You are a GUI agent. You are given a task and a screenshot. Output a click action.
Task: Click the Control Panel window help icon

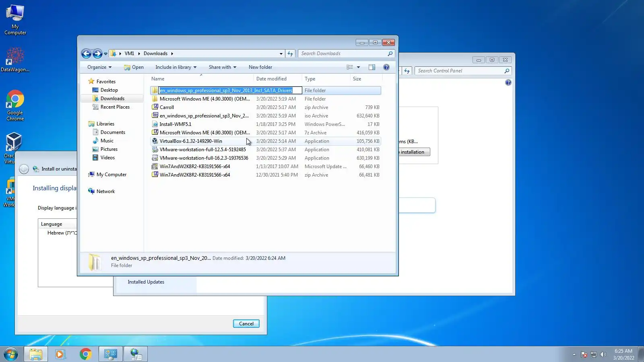pyautogui.click(x=508, y=82)
